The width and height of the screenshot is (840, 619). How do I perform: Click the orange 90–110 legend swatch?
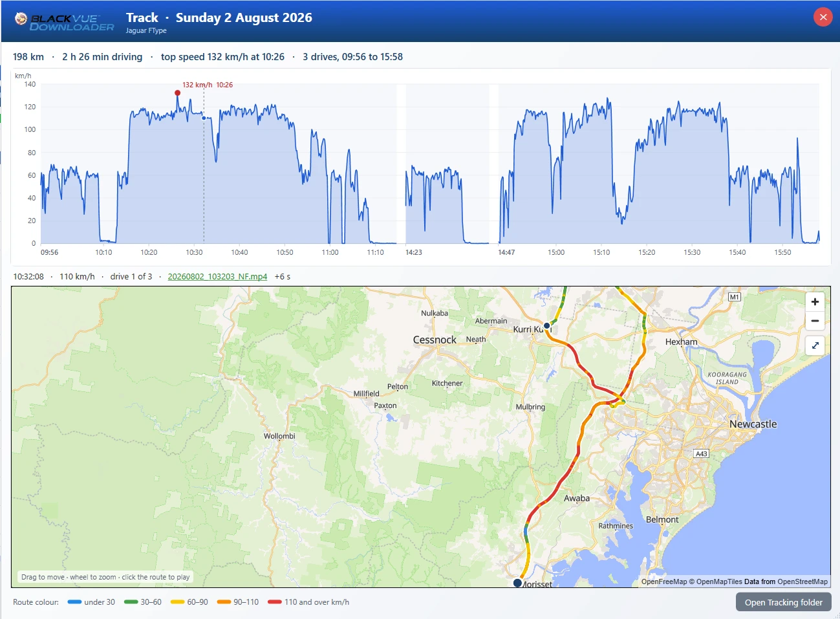pyautogui.click(x=224, y=602)
